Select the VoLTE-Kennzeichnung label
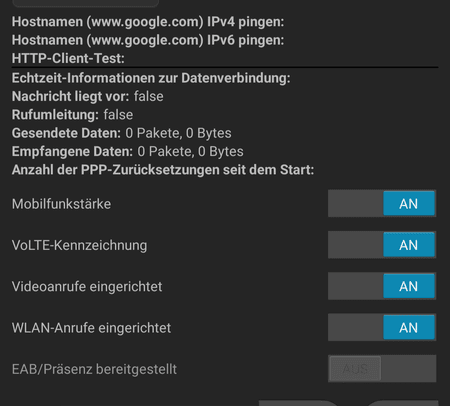Screen dimensions: 450x406 pyautogui.click(x=79, y=245)
